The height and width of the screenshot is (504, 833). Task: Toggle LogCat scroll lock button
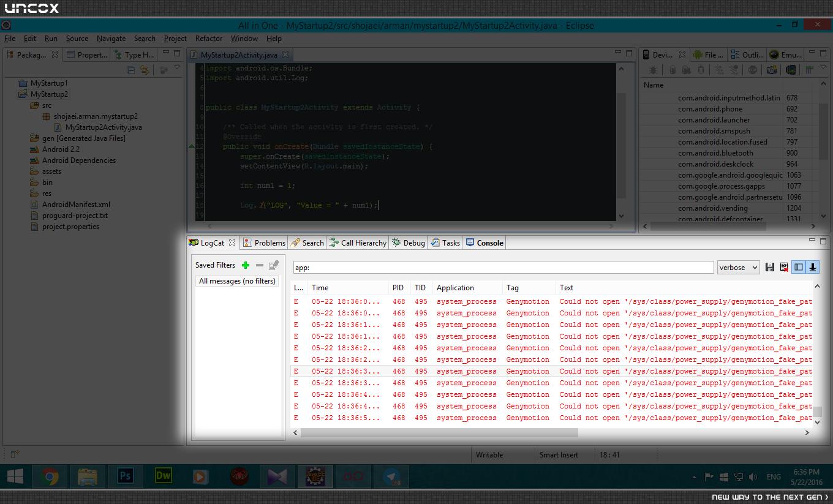point(813,267)
